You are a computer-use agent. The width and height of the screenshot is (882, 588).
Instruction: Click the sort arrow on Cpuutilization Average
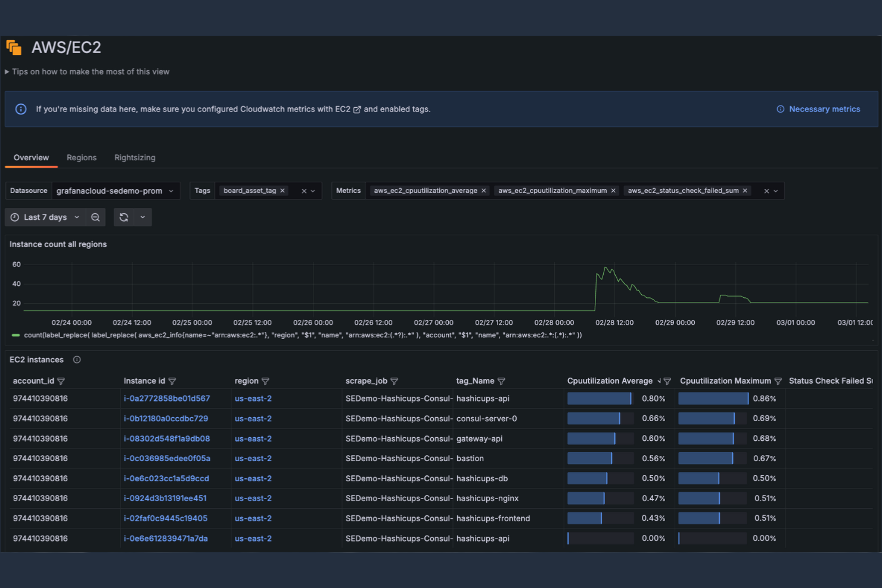click(x=659, y=381)
